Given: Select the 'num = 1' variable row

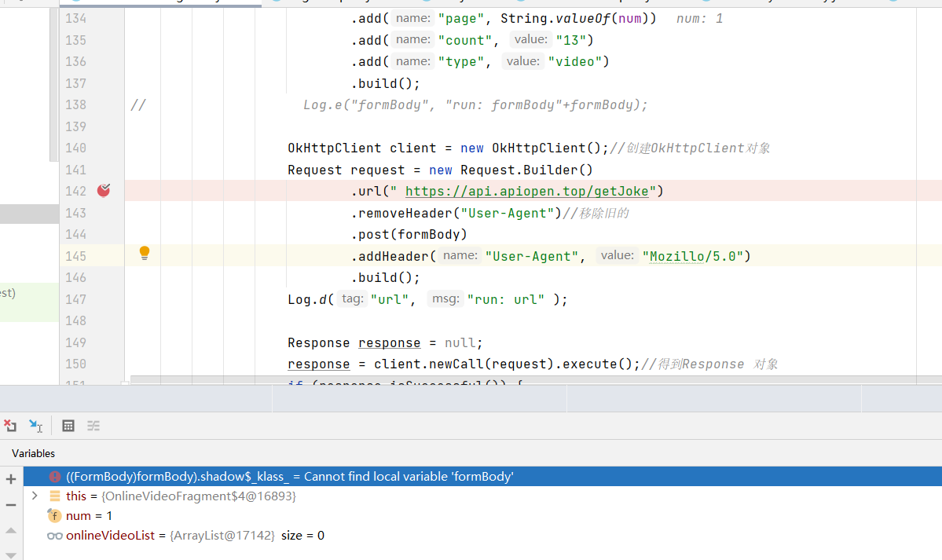Looking at the screenshot, I should point(482,515).
